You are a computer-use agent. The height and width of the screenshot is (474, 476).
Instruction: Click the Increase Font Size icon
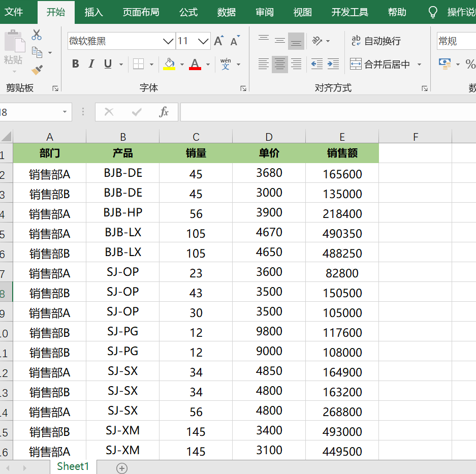218,41
